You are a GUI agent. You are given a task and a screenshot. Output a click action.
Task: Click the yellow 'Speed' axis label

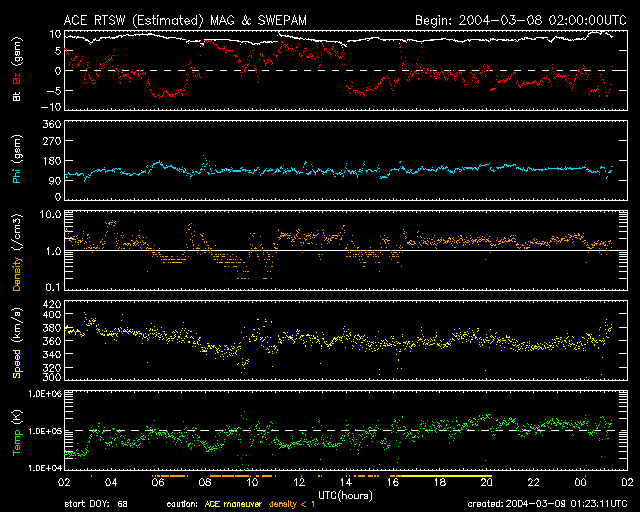click(17, 363)
